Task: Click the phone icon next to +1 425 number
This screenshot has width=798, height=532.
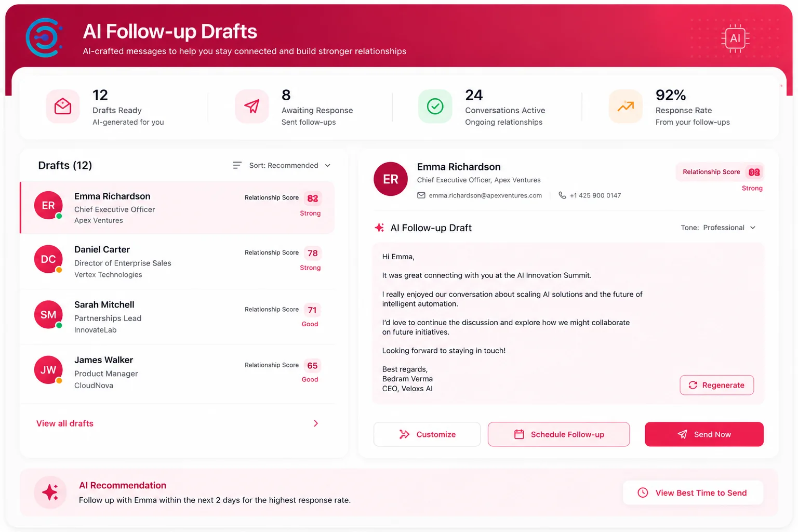Action: (562, 195)
